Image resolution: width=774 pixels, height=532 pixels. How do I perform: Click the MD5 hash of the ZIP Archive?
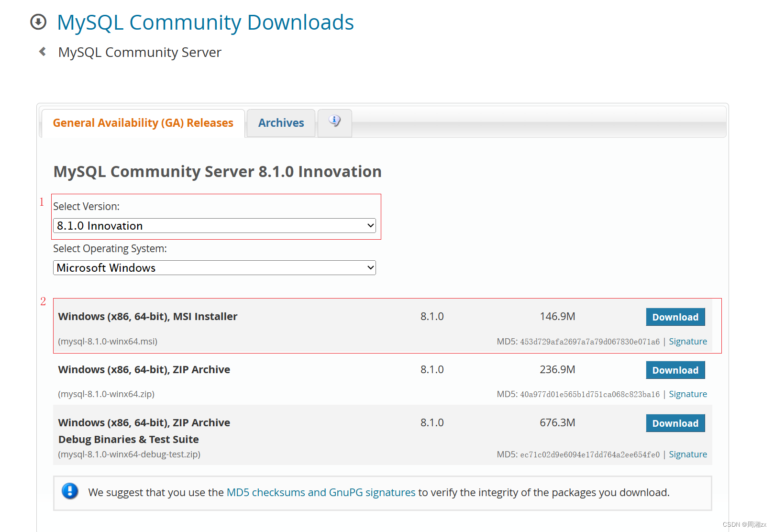589,394
